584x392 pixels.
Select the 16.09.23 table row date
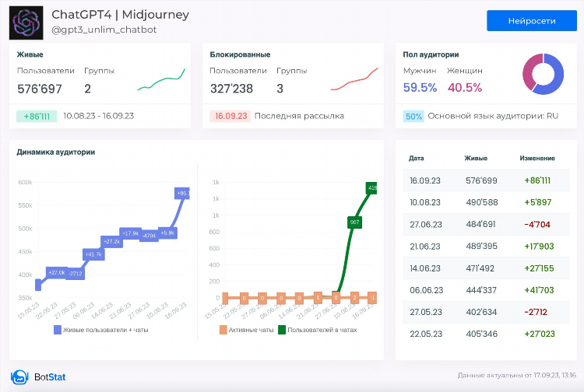[x=425, y=180]
